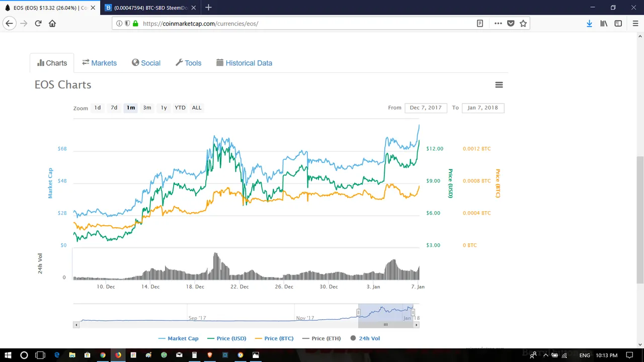This screenshot has height=362, width=644.
Task: Close the EOS CoinMarketCap tab
Action: pyautogui.click(x=93, y=8)
